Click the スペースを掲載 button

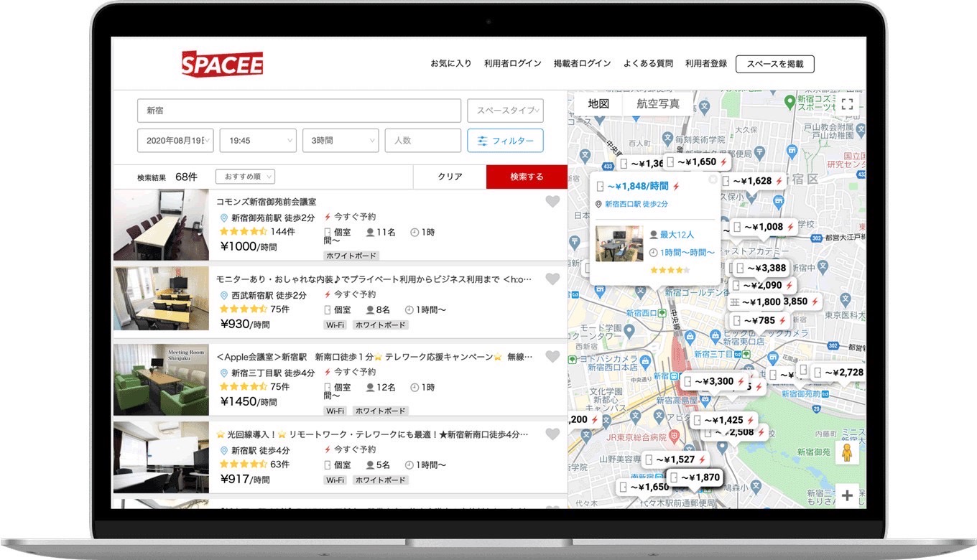click(774, 64)
